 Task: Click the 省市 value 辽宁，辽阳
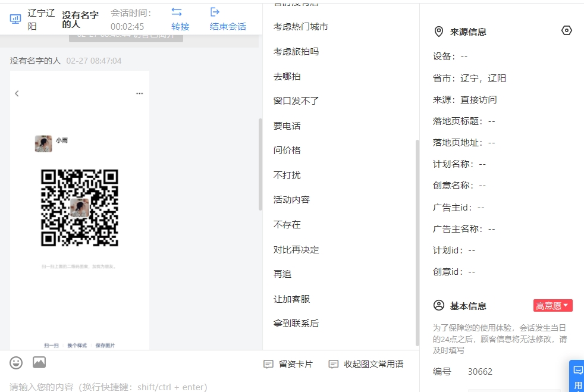483,79
